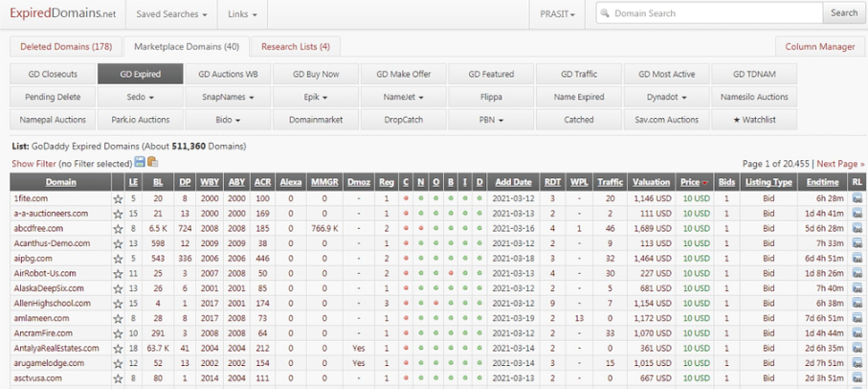Viewport: 868px width, 389px height.
Task: Go to Next Page link
Action: click(x=840, y=164)
